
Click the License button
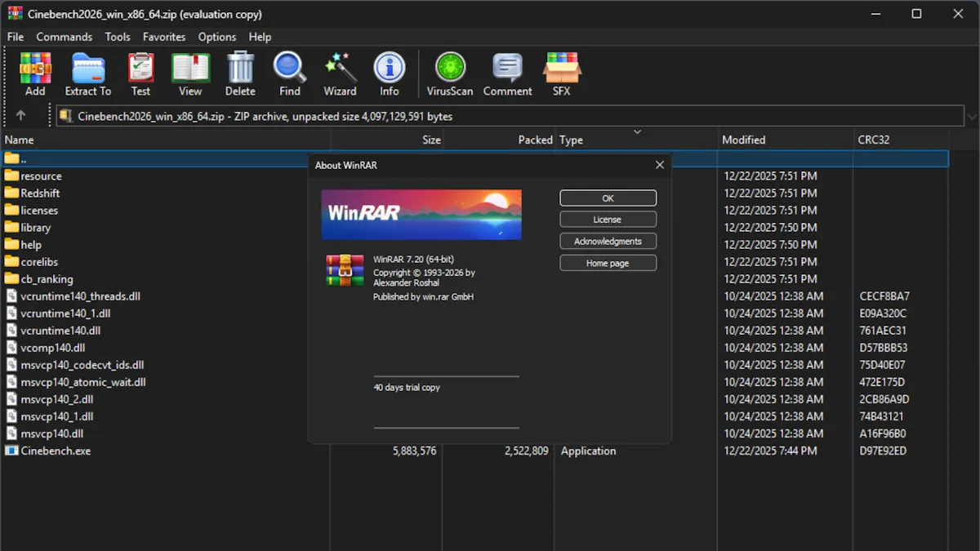608,220
